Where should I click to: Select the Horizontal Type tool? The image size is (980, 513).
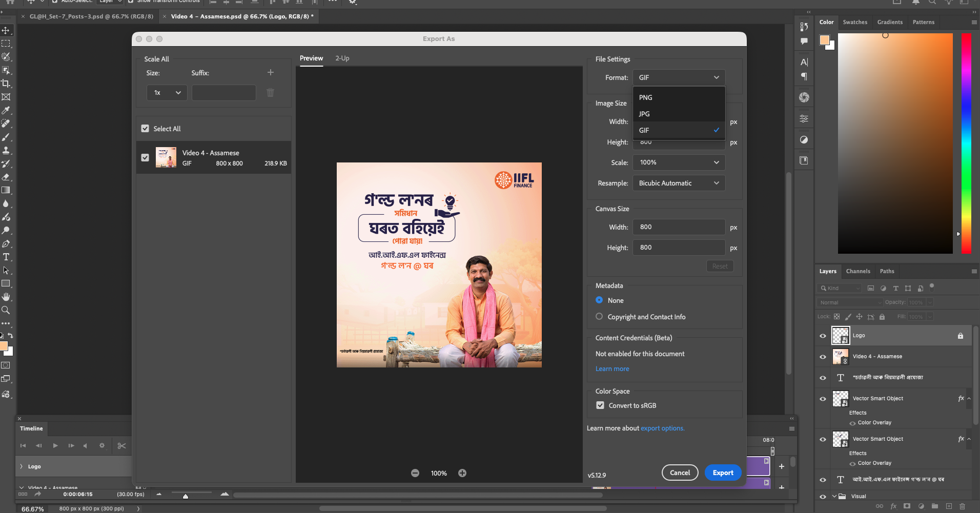(6, 257)
